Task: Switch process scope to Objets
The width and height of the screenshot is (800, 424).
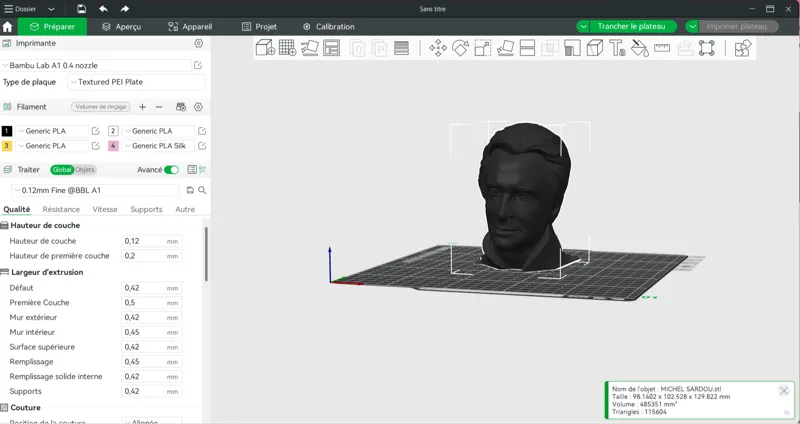Action: pos(85,170)
